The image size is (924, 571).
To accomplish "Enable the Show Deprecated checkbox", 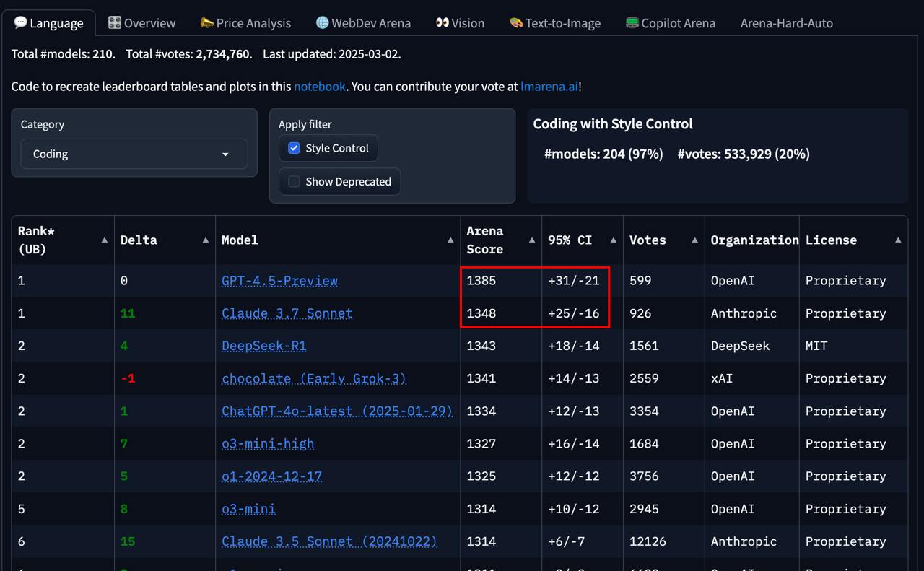I will point(294,181).
